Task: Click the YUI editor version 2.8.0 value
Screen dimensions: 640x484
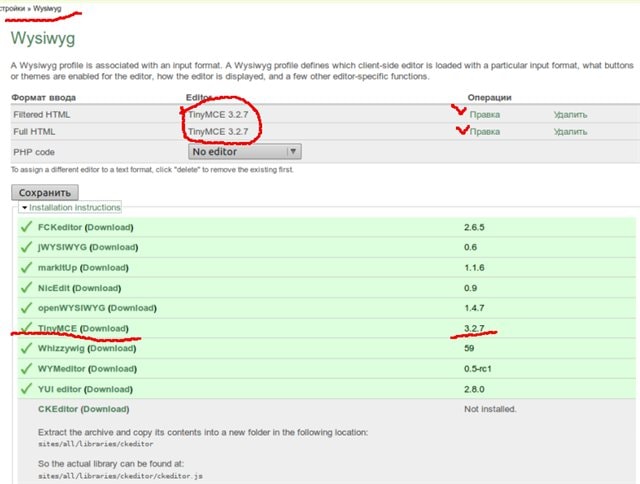Action: [474, 389]
